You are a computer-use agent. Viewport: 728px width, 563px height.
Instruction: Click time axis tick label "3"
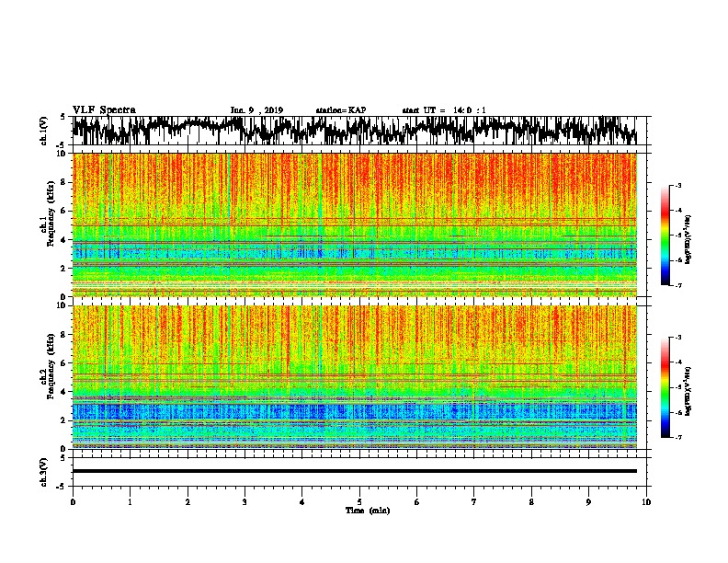click(x=245, y=501)
